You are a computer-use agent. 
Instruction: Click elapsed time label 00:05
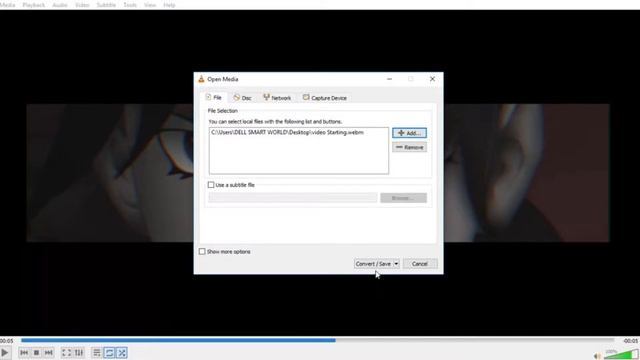point(7,341)
